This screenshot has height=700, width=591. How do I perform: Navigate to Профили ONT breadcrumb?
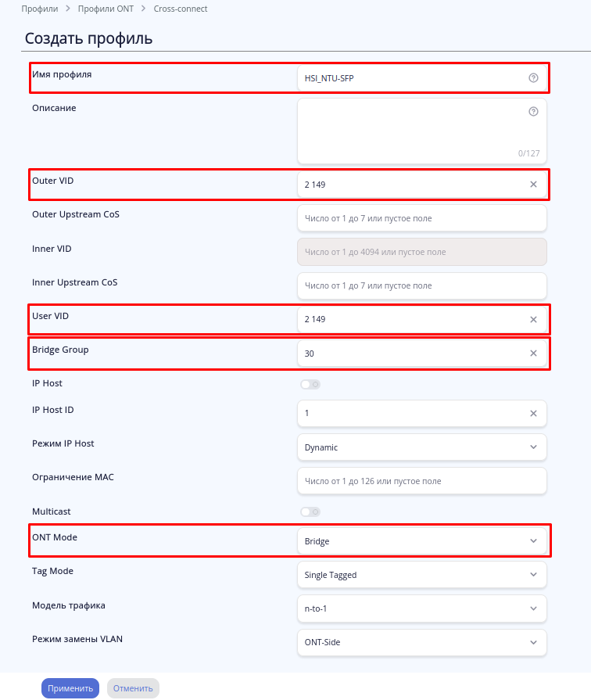106,9
